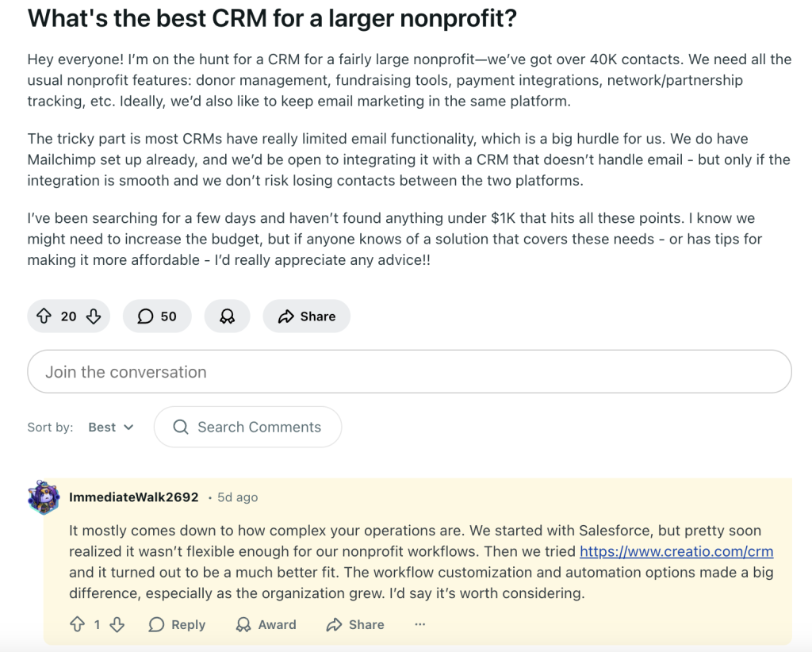Viewport: 812px width, 652px height.
Task: Open the Sort by Best dropdown
Action: 111,428
